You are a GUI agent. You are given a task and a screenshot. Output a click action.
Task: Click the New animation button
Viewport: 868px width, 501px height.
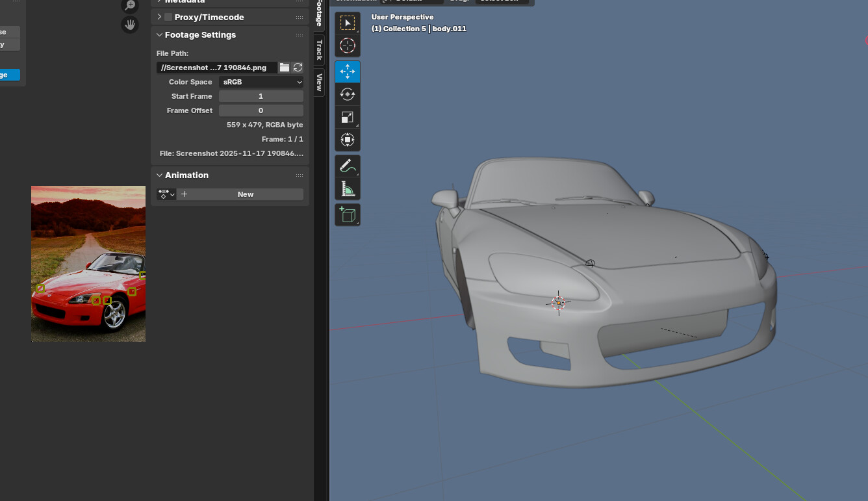pyautogui.click(x=245, y=194)
